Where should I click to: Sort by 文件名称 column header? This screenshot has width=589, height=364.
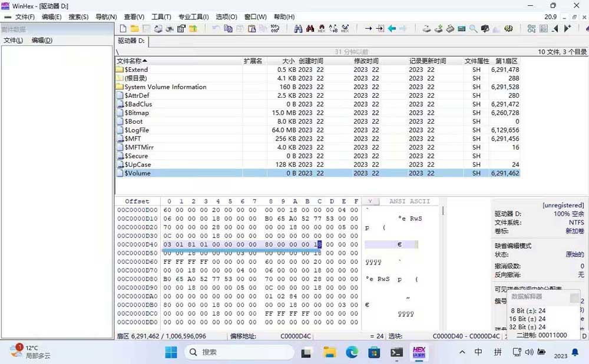pyautogui.click(x=179, y=61)
